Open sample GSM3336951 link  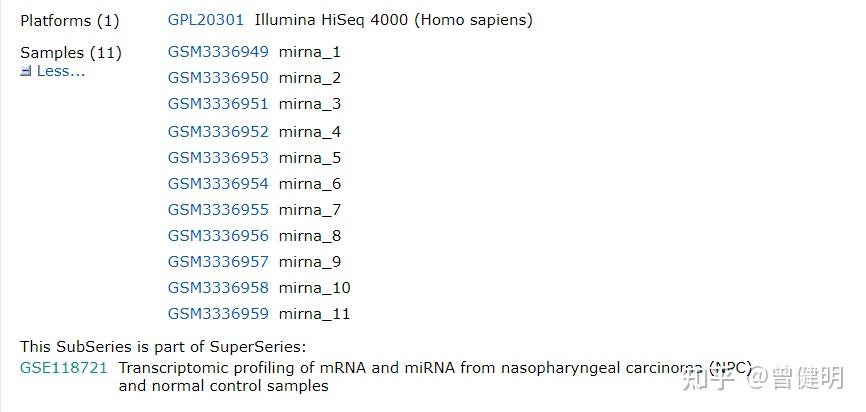[x=218, y=104]
